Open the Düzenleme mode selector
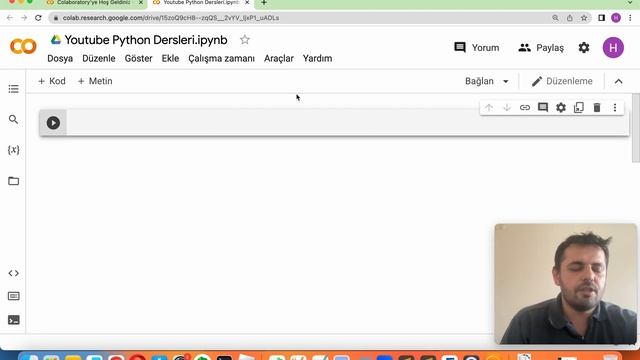 (562, 81)
